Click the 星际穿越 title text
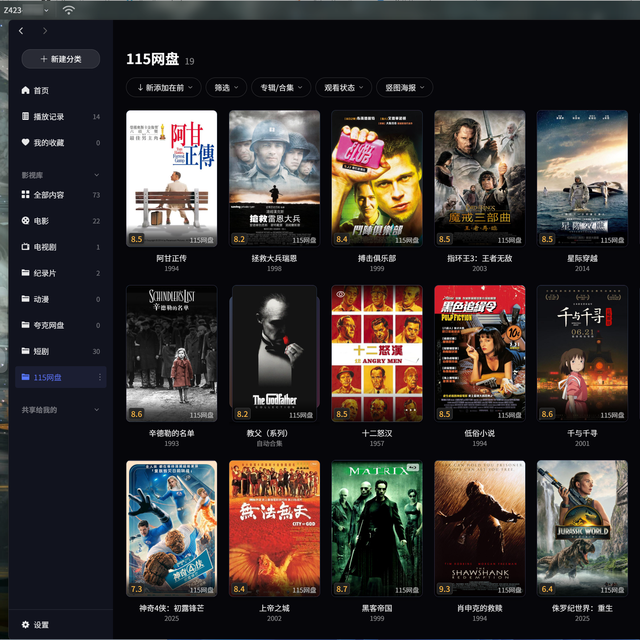The width and height of the screenshot is (640, 640). click(x=582, y=258)
